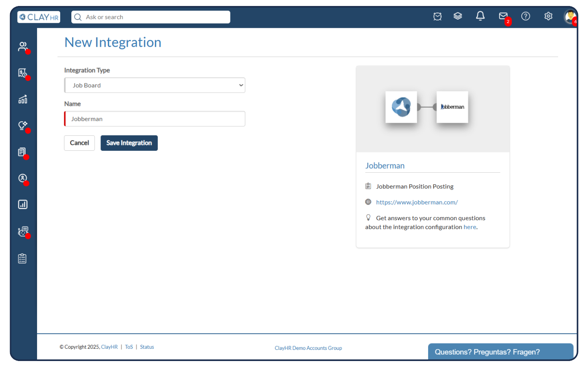Screen dimensions: 588x367
Task: Click the Jobberman logo tile
Action: (x=452, y=107)
